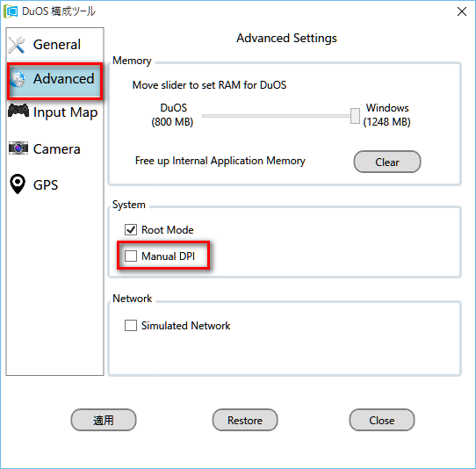476x469 pixels.
Task: Clear internal application memory
Action: pyautogui.click(x=387, y=162)
